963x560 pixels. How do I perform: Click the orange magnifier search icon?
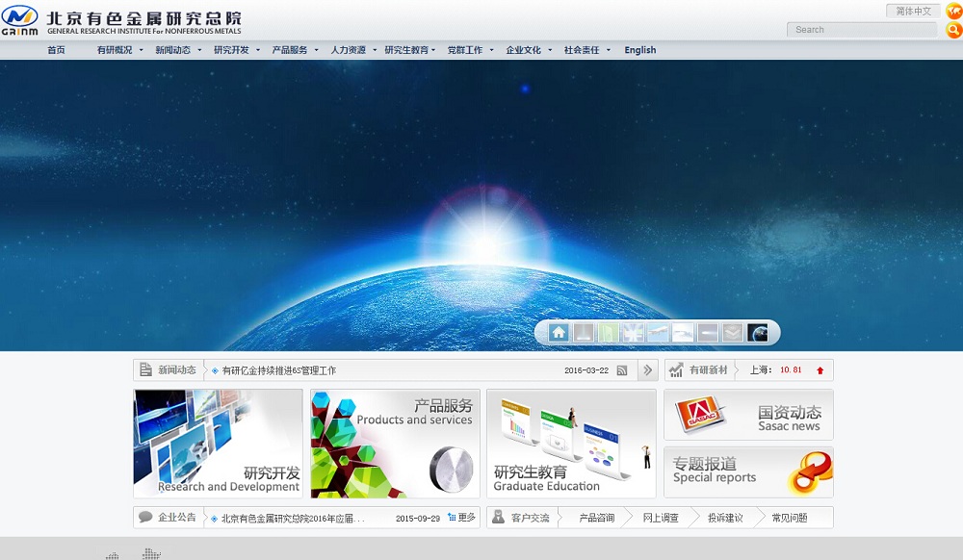click(x=953, y=30)
